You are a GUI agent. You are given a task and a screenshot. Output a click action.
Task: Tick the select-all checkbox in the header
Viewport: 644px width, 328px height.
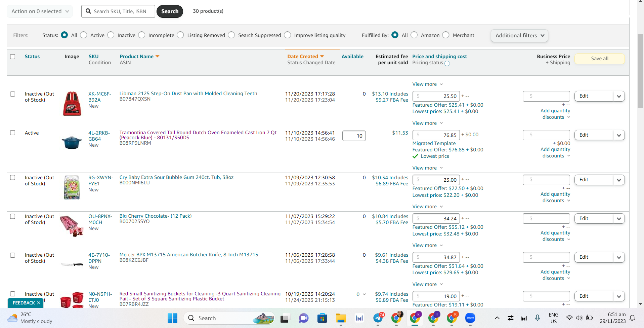(13, 57)
